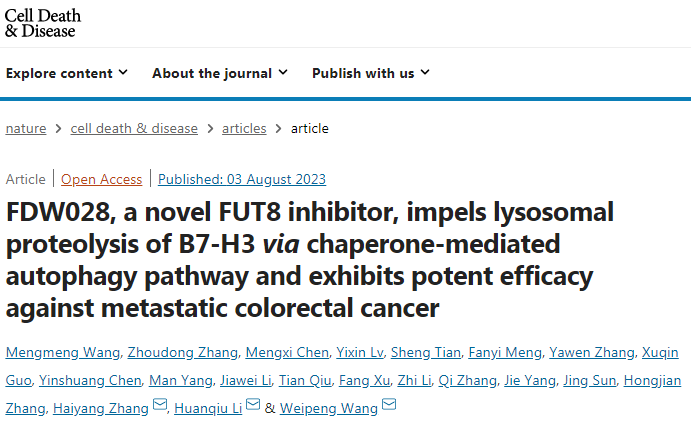This screenshot has width=691, height=423.
Task: Click the envelope icon after Huanqiu Li
Action: (252, 406)
